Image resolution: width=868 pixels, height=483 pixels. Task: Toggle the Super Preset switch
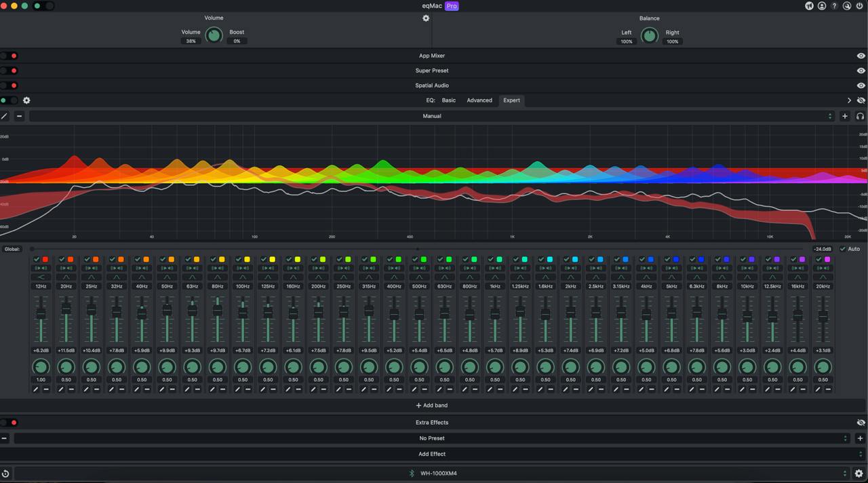(x=9, y=71)
